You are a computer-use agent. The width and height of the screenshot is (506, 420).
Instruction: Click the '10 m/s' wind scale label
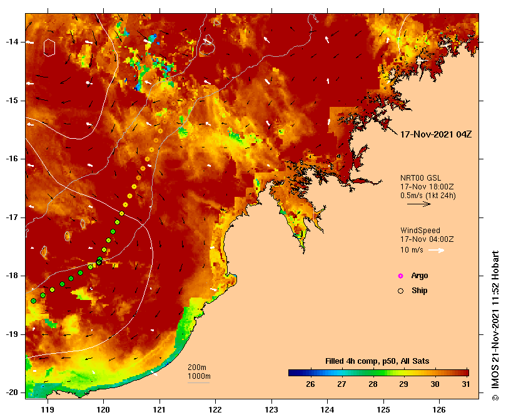point(412,250)
